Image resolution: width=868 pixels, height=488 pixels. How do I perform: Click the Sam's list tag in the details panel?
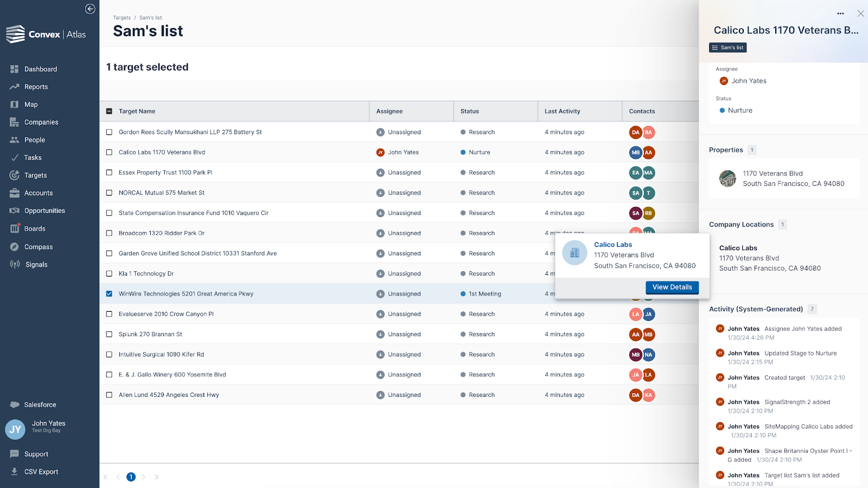click(727, 48)
